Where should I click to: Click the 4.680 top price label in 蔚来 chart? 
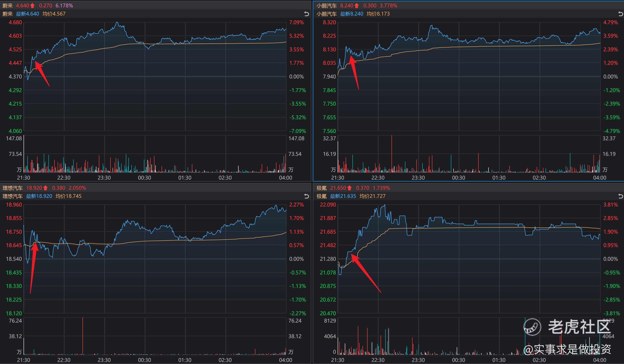pyautogui.click(x=15, y=22)
